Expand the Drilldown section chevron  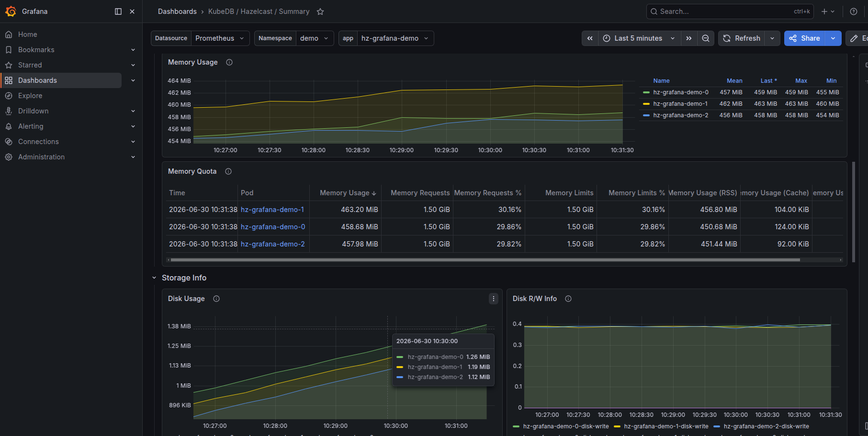(133, 111)
